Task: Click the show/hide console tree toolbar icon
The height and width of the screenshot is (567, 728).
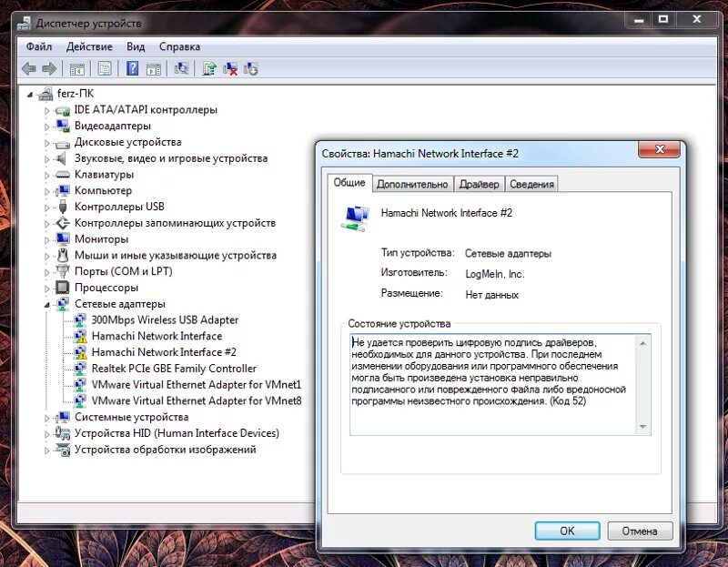Action: pos(77,69)
